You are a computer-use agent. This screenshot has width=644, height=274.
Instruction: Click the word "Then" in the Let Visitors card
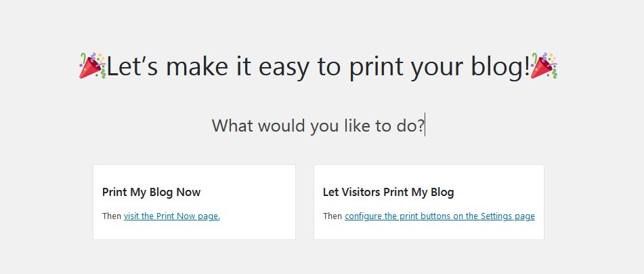(332, 216)
